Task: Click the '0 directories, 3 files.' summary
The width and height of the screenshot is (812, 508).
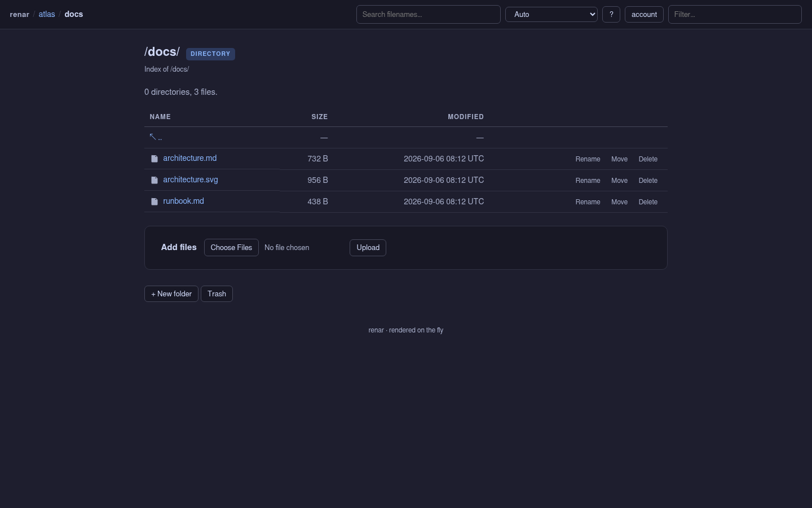Action: point(181,92)
